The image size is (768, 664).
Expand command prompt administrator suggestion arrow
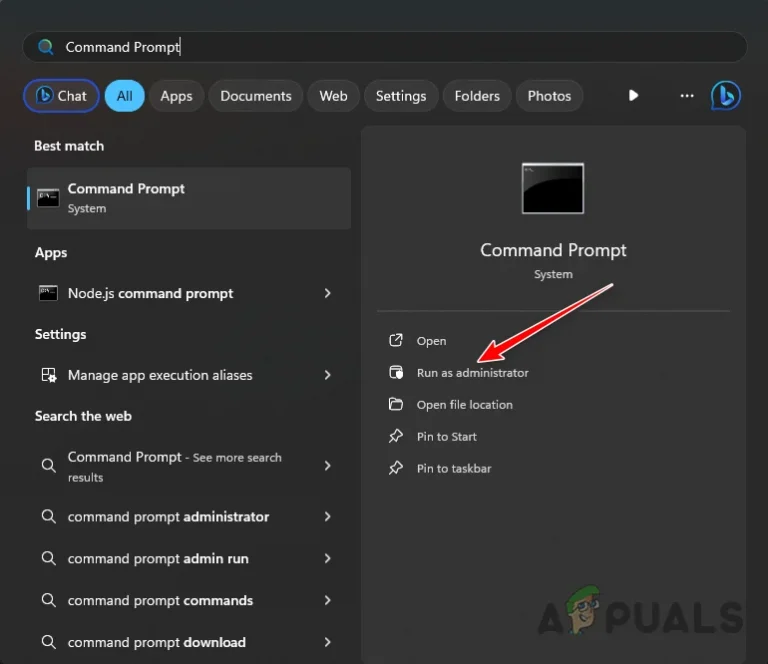327,517
